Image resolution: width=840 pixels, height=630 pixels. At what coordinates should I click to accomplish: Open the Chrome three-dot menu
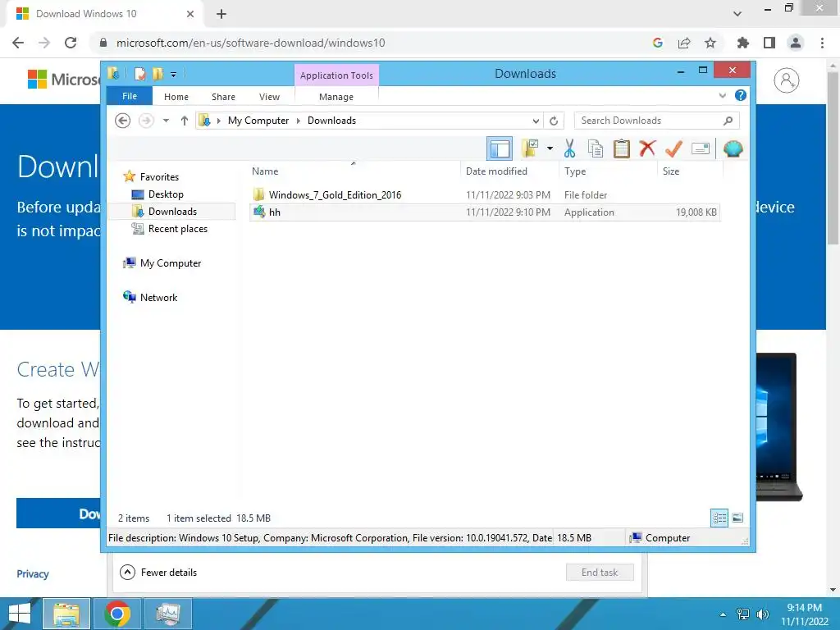click(x=822, y=43)
